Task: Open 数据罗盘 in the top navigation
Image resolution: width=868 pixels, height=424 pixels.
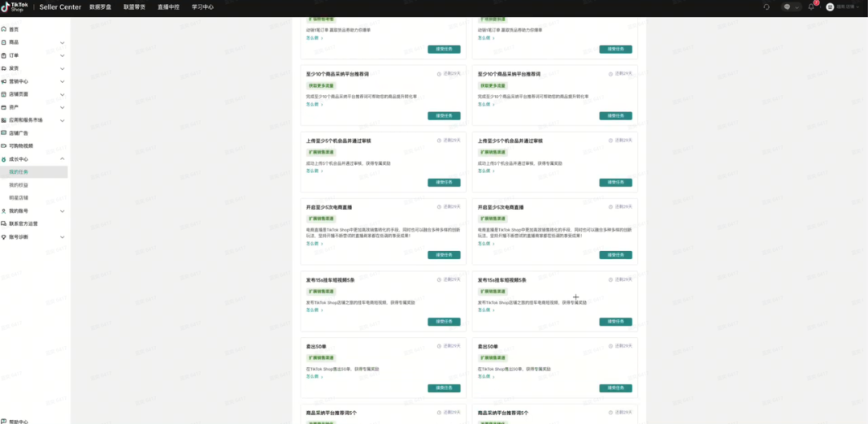Action: [100, 6]
